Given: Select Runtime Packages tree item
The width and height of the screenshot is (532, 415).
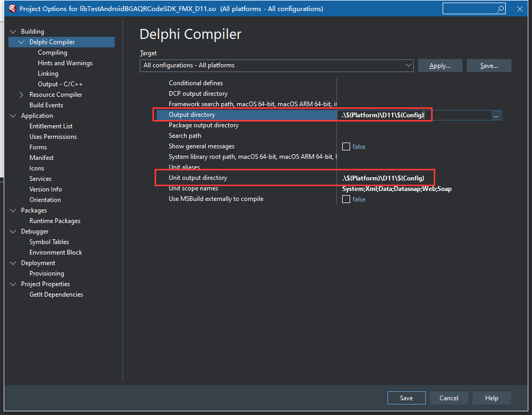Looking at the screenshot, I should point(55,221).
